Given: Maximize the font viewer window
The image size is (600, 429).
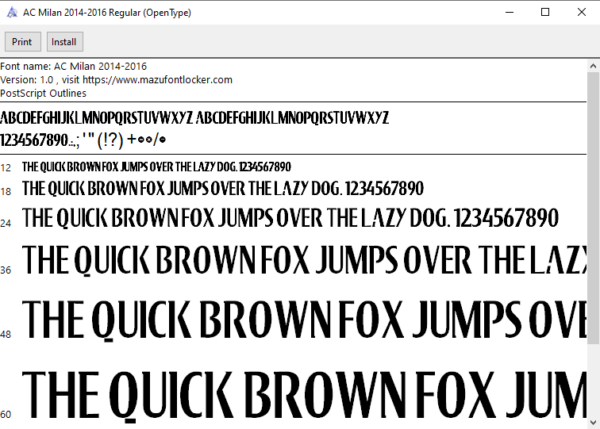Looking at the screenshot, I should (545, 12).
